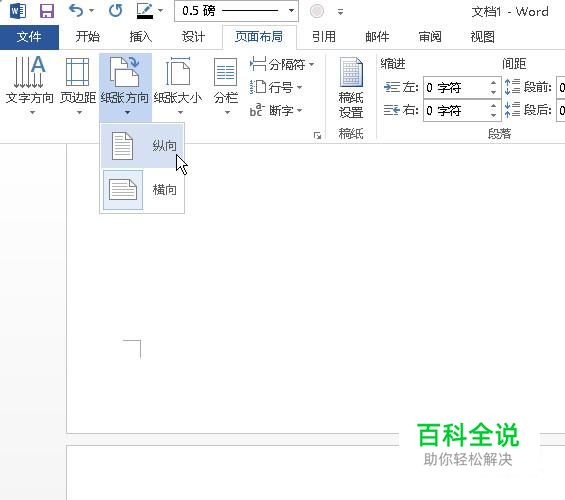Open the 文字方向 text direction menu
The image size is (565, 500).
[x=30, y=86]
